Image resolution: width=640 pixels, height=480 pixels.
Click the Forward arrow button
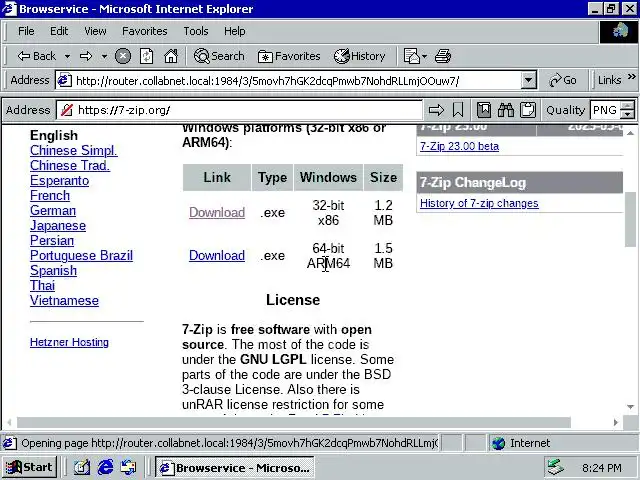[x=86, y=56]
